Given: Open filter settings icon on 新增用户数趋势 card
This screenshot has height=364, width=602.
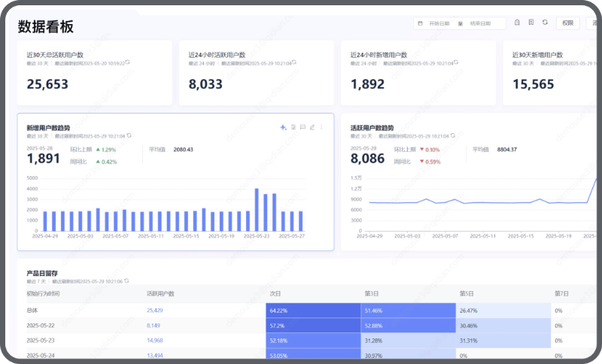Looking at the screenshot, I should (293, 127).
